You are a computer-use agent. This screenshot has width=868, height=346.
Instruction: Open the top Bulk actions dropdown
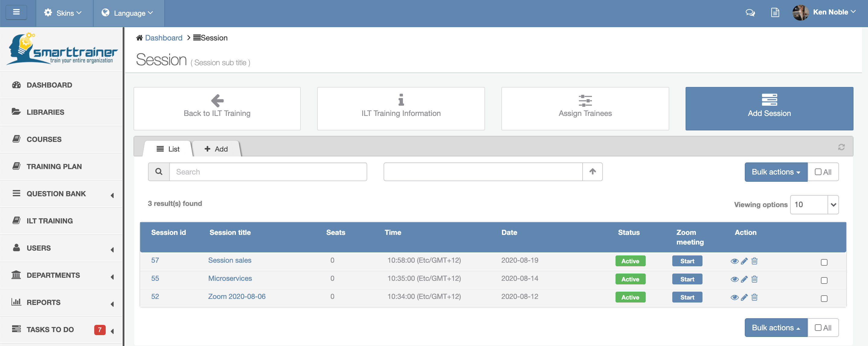pos(776,172)
